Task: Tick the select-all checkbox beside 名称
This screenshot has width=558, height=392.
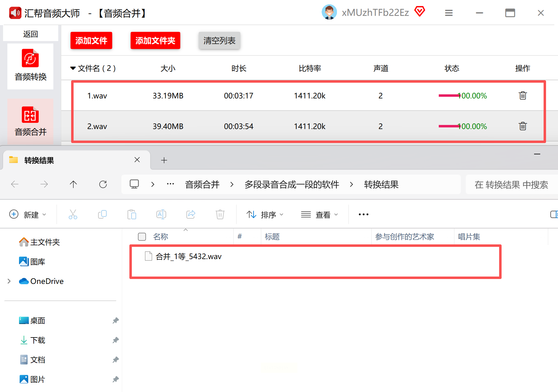Action: tap(142, 237)
